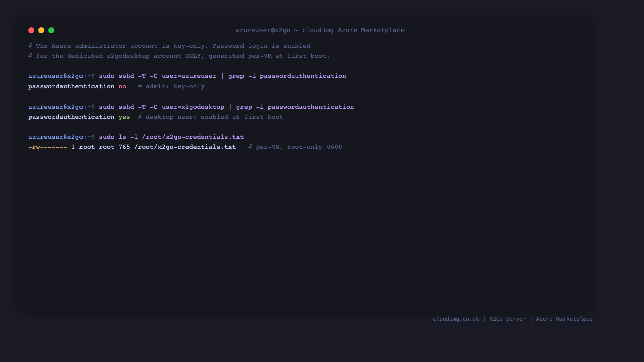Click the comment '# desktop user: enabled at first boot'
This screenshot has width=644, height=362.
[211, 117]
